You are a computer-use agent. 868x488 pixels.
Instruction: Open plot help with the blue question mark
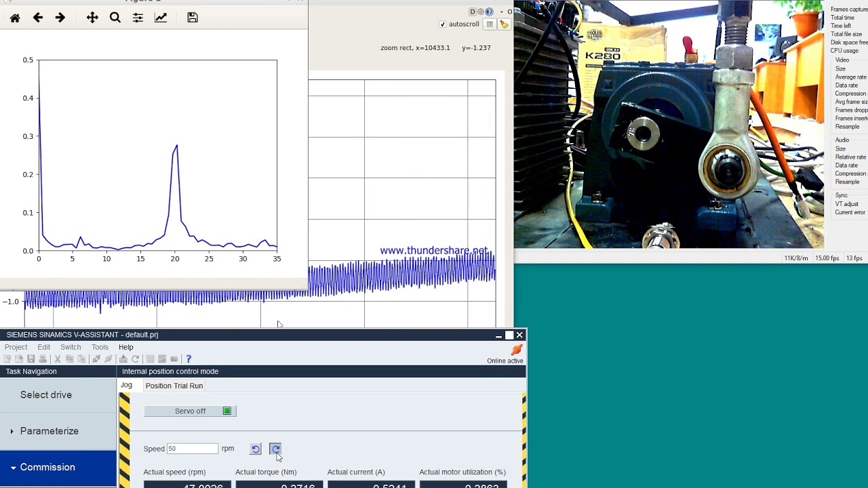click(489, 12)
